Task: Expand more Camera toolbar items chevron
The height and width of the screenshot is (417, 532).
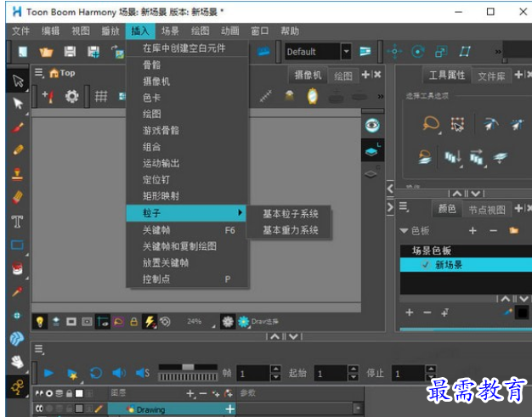Action: tap(381, 97)
